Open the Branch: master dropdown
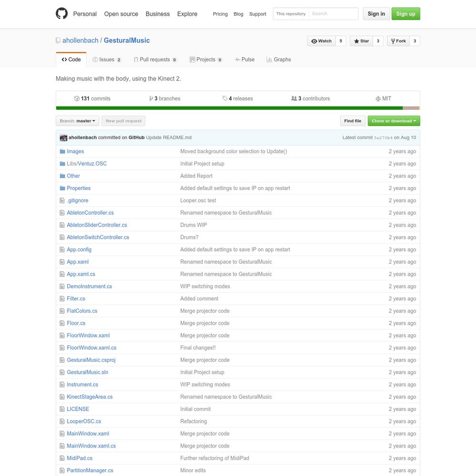Viewport: 476px width, 476px height. tap(78, 121)
